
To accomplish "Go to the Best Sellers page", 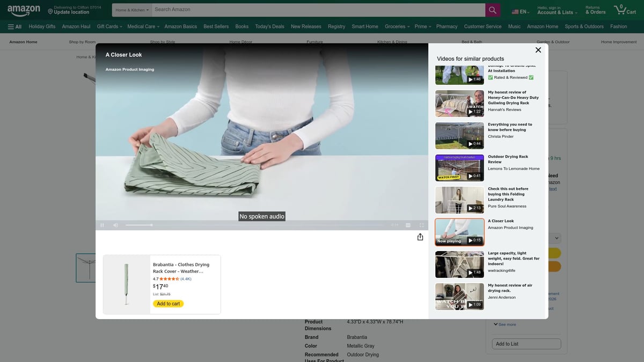I will pos(216,26).
